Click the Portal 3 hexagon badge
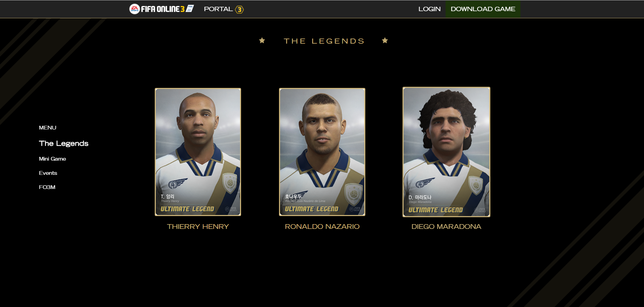 (x=239, y=9)
